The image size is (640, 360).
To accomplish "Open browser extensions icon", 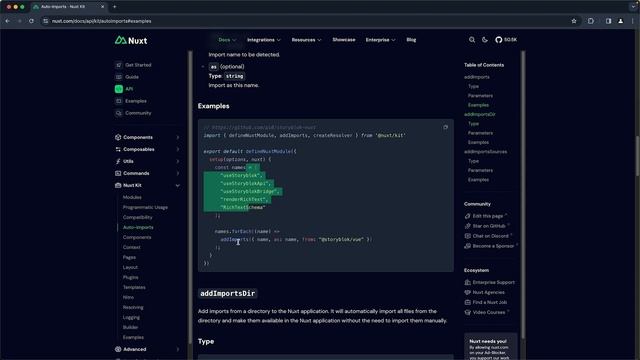I will pyautogui.click(x=591, y=21).
